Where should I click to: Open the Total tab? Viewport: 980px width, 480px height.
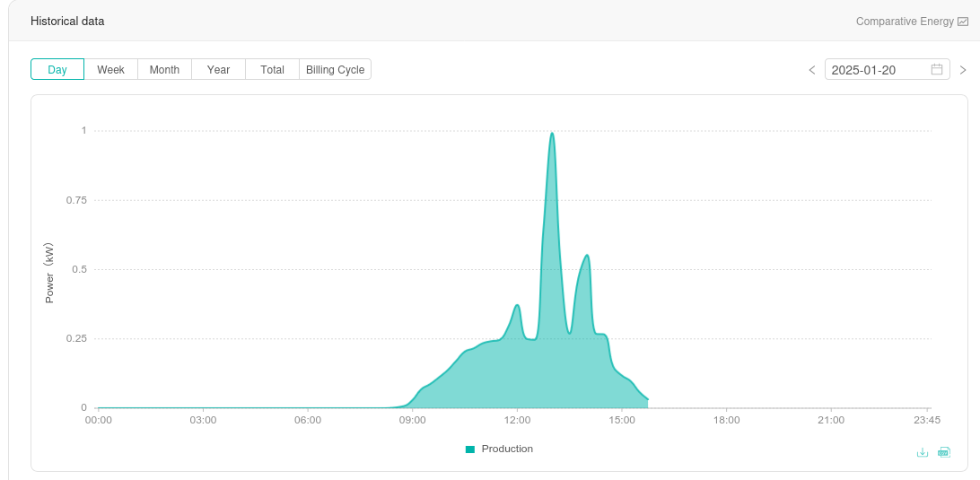pos(272,69)
